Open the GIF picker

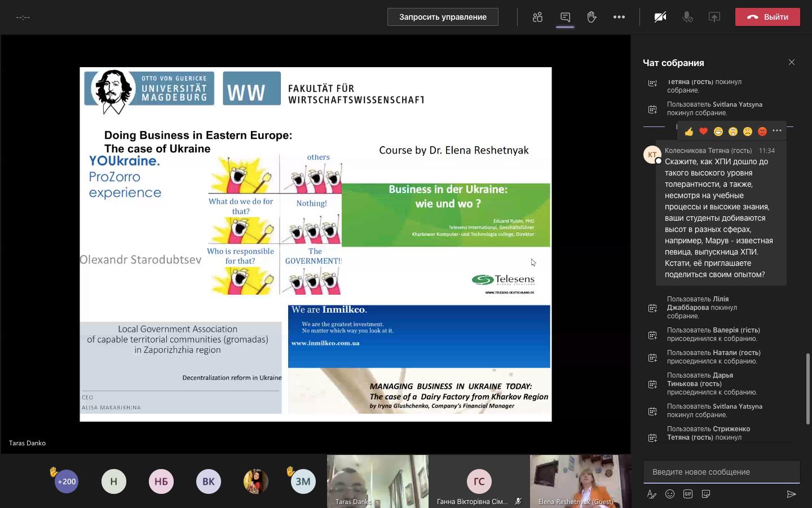point(688,494)
